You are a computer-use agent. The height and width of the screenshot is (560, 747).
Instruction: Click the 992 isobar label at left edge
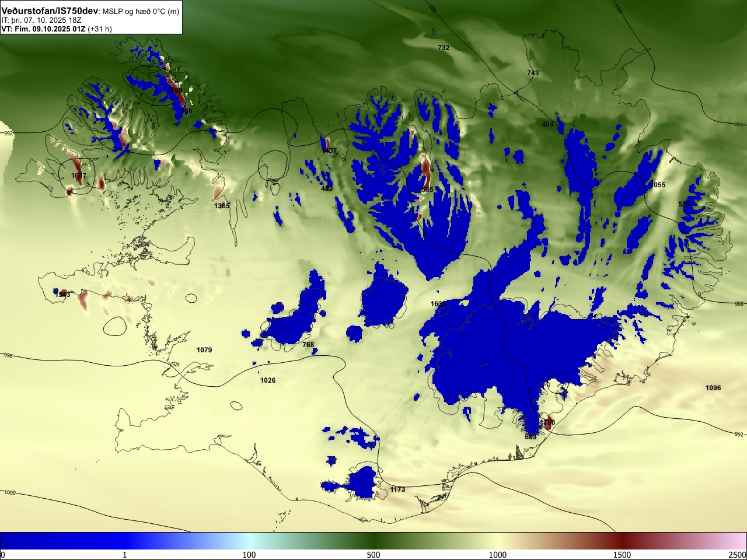point(8,134)
